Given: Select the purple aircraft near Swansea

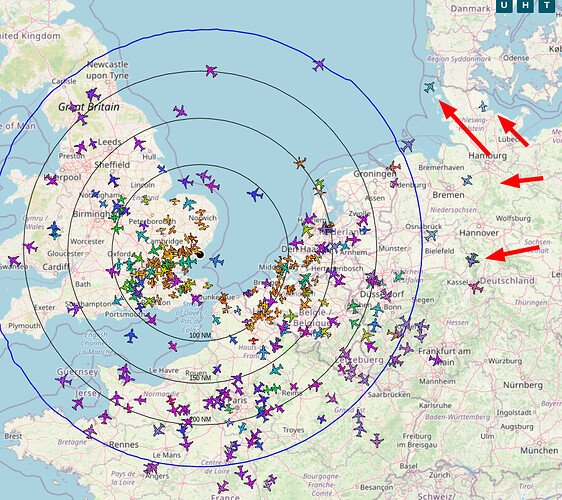Looking at the screenshot, I should click(14, 261).
